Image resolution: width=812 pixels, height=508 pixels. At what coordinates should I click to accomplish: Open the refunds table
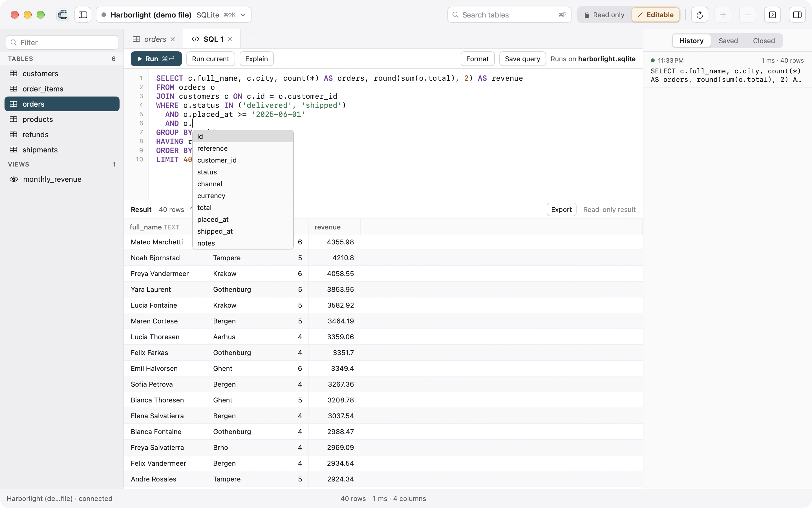click(x=62, y=134)
